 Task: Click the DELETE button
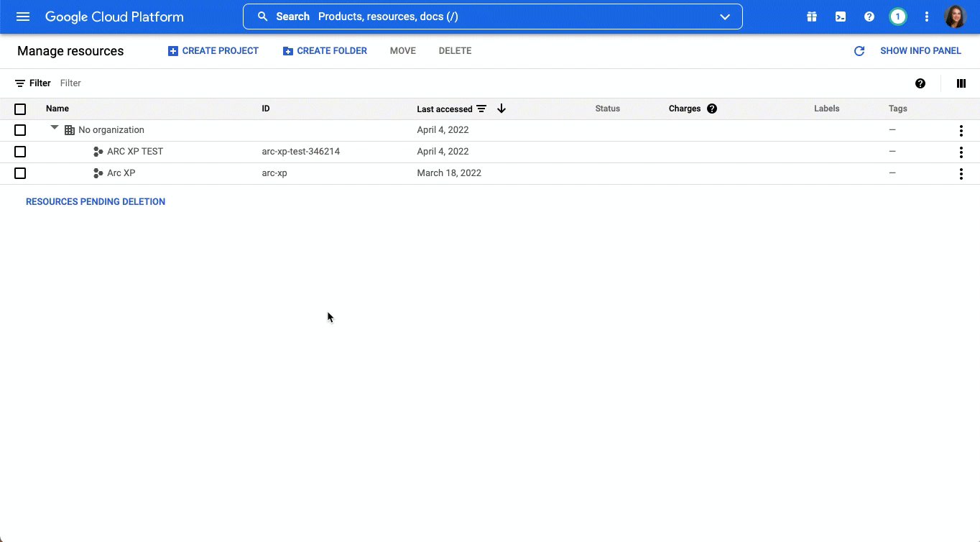pyautogui.click(x=455, y=51)
